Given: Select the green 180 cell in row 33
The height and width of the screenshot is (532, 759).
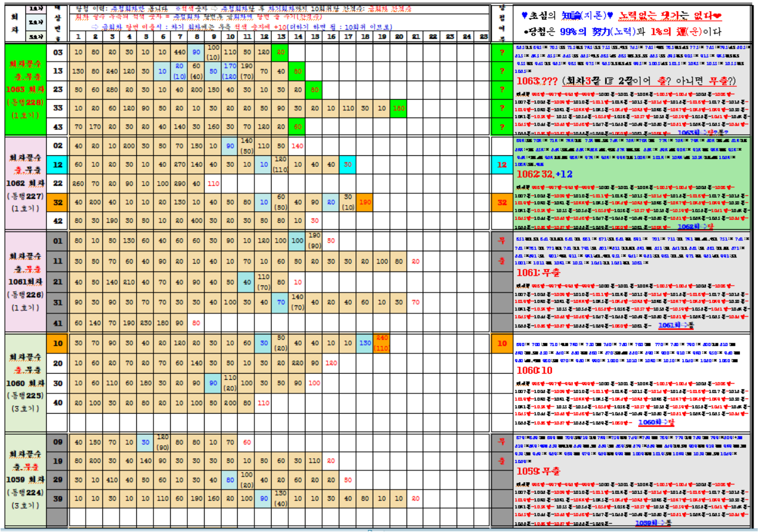Looking at the screenshot, I should (x=399, y=108).
